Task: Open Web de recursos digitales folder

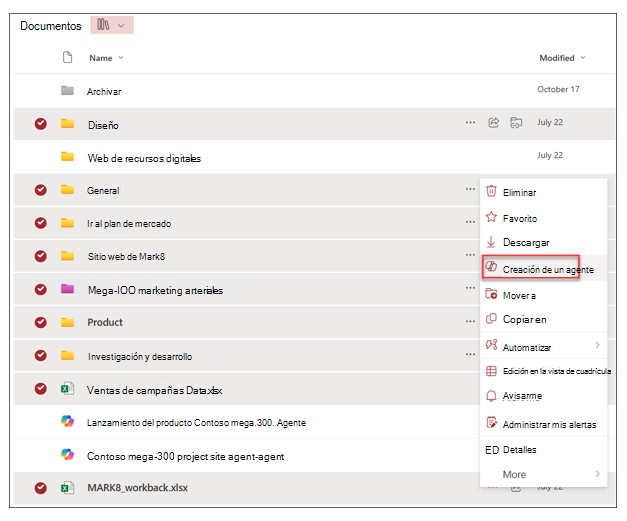Action: tap(144, 158)
